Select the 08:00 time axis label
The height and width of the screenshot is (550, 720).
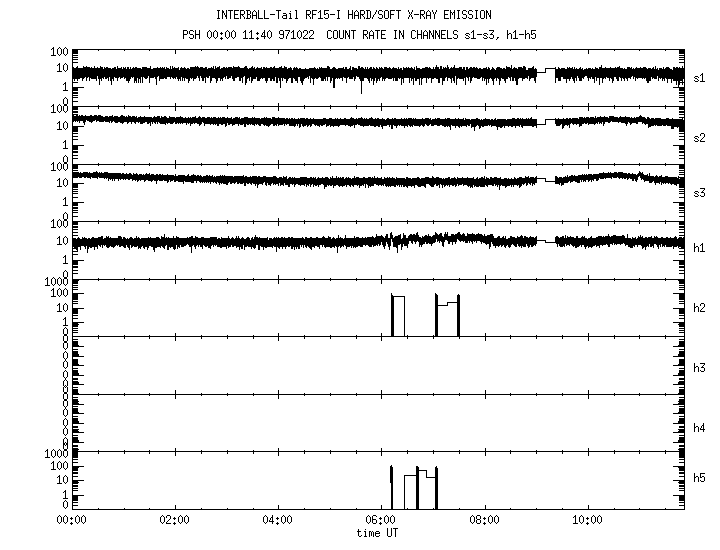(484, 520)
